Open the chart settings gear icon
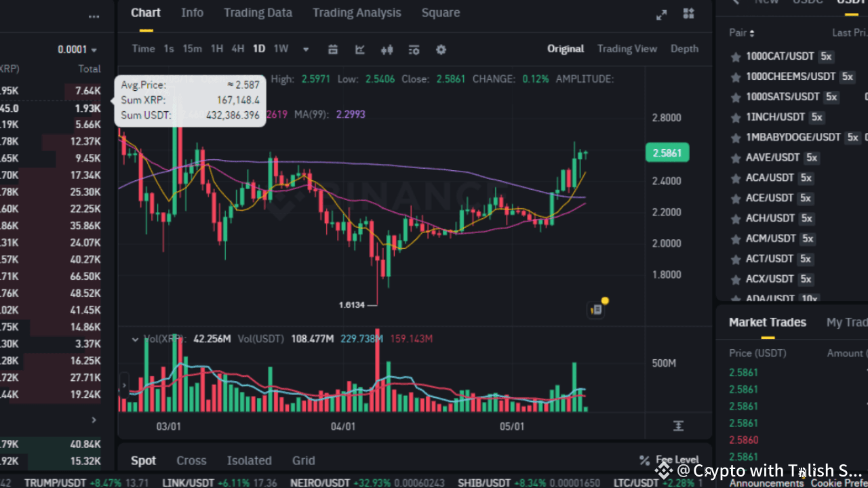Image resolution: width=868 pixels, height=488 pixels. click(x=441, y=49)
